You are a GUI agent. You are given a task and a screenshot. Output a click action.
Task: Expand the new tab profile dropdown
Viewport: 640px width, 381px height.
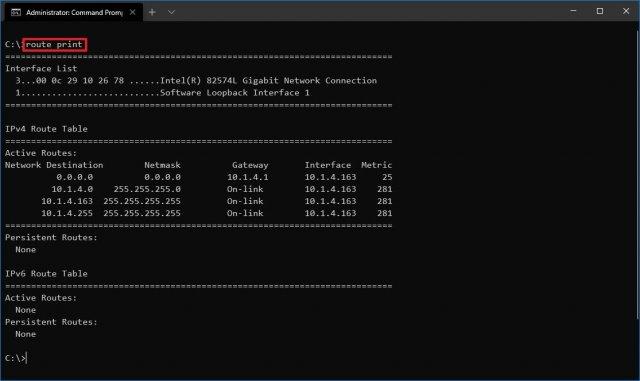pyautogui.click(x=171, y=12)
